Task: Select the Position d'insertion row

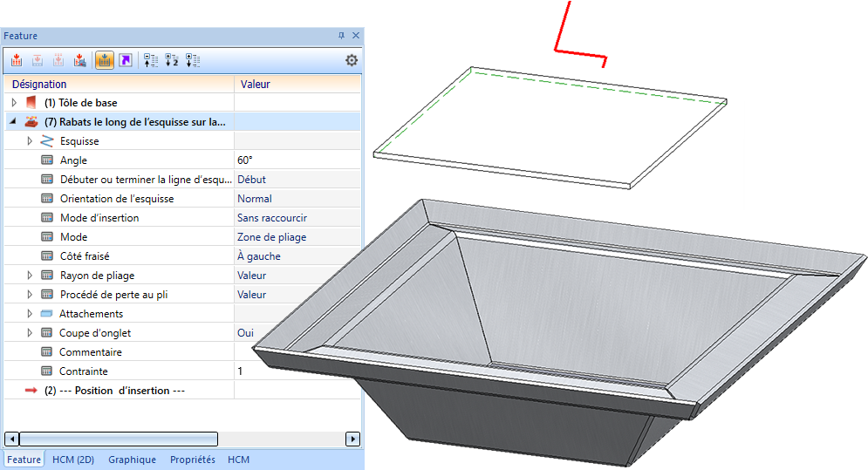Action: [x=182, y=391]
